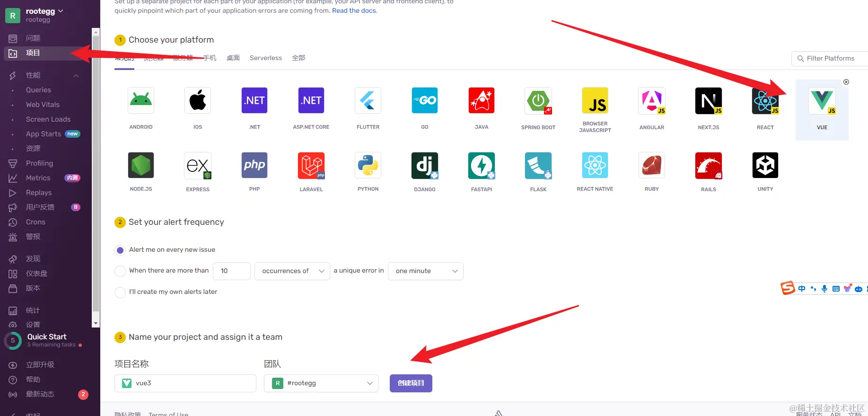Select the Node.js platform icon
This screenshot has width=868, height=416.
[141, 165]
